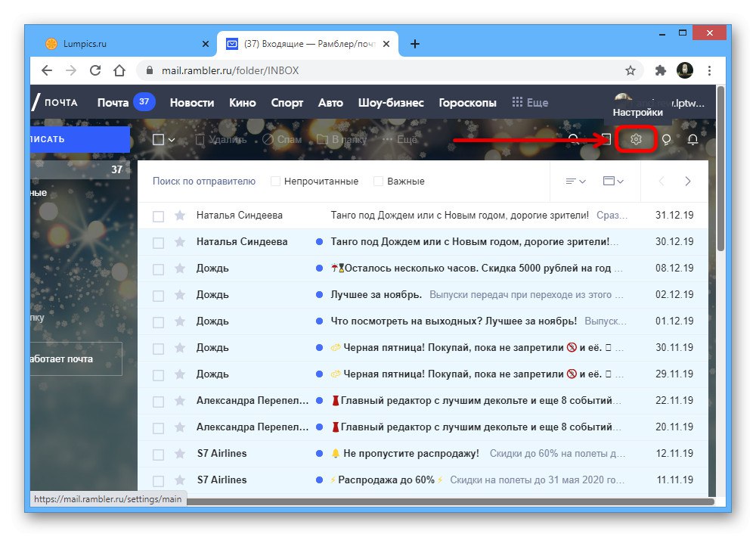Click the vertical page scrollbar
756x537 pixels.
(720, 169)
